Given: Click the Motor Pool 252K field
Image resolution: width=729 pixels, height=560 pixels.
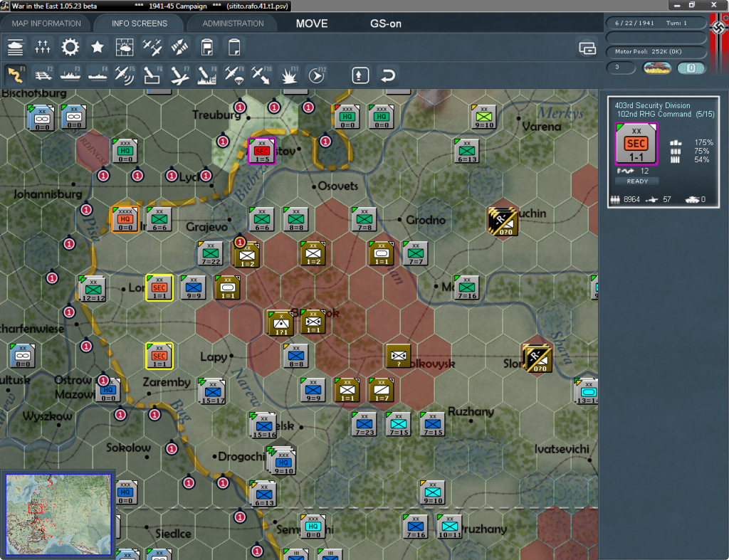Looking at the screenshot, I should click(656, 51).
